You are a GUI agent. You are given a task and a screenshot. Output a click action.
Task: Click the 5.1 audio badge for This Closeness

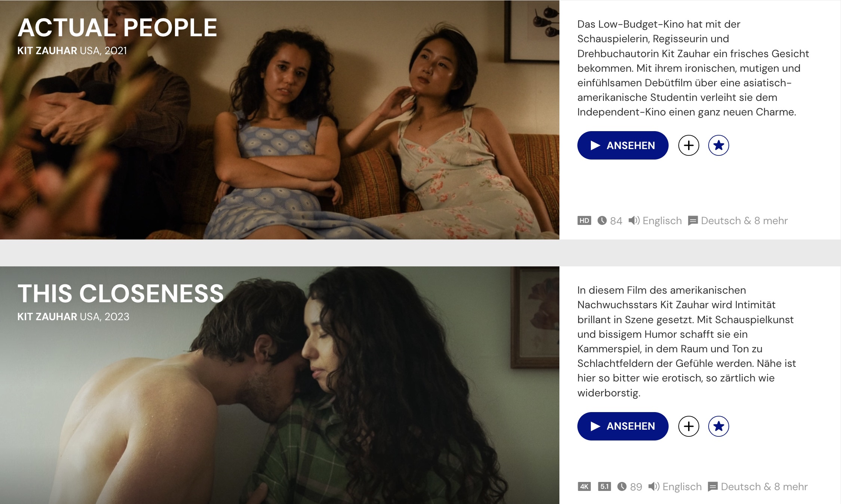pyautogui.click(x=604, y=486)
